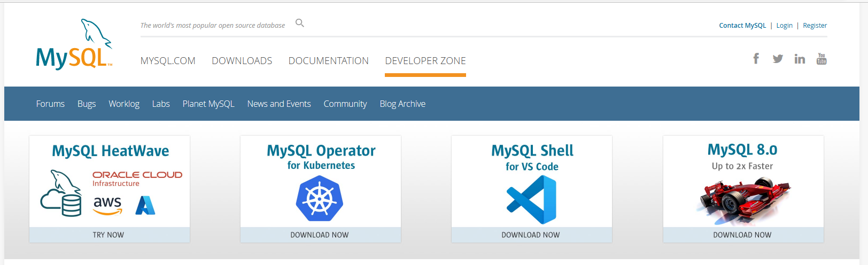This screenshot has width=868, height=265.
Task: Click the 'for VS Code' subtitle
Action: (532, 167)
